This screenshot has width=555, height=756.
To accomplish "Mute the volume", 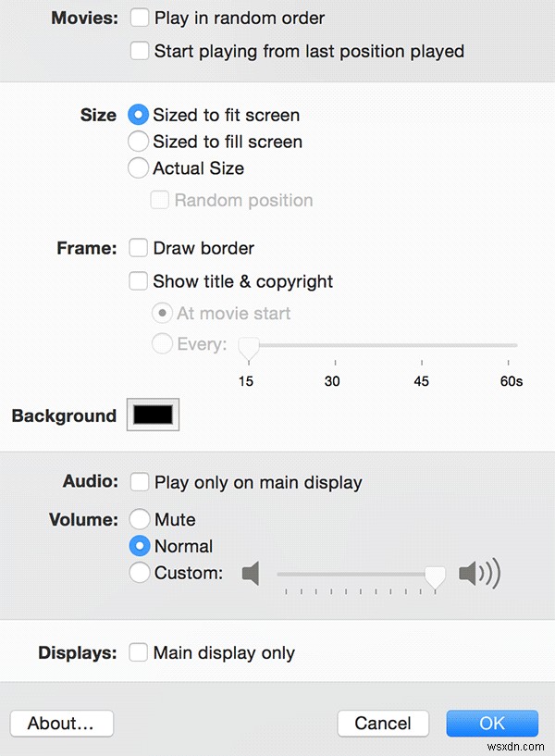I will tap(140, 519).
